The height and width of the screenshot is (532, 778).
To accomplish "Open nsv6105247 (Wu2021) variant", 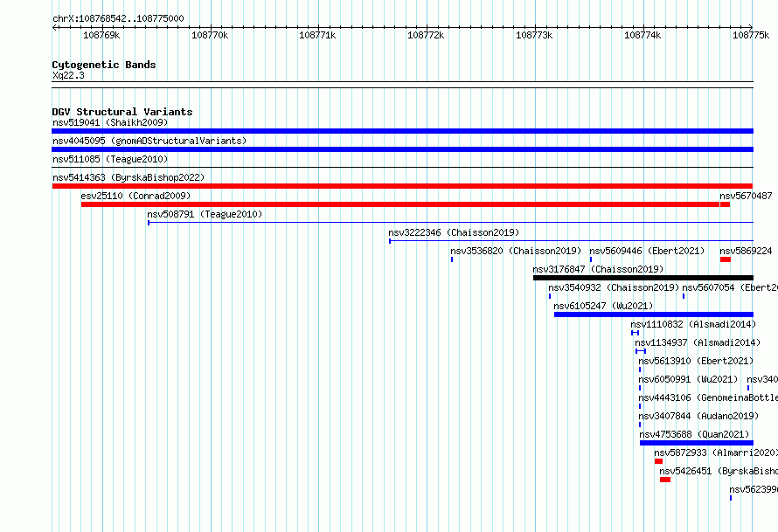I will click(603, 306).
